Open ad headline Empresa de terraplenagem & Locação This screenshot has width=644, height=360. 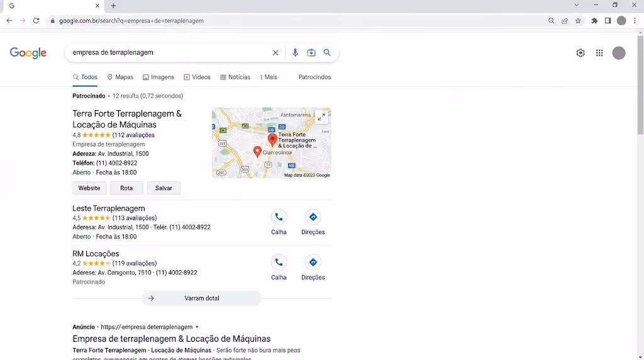[171, 339]
